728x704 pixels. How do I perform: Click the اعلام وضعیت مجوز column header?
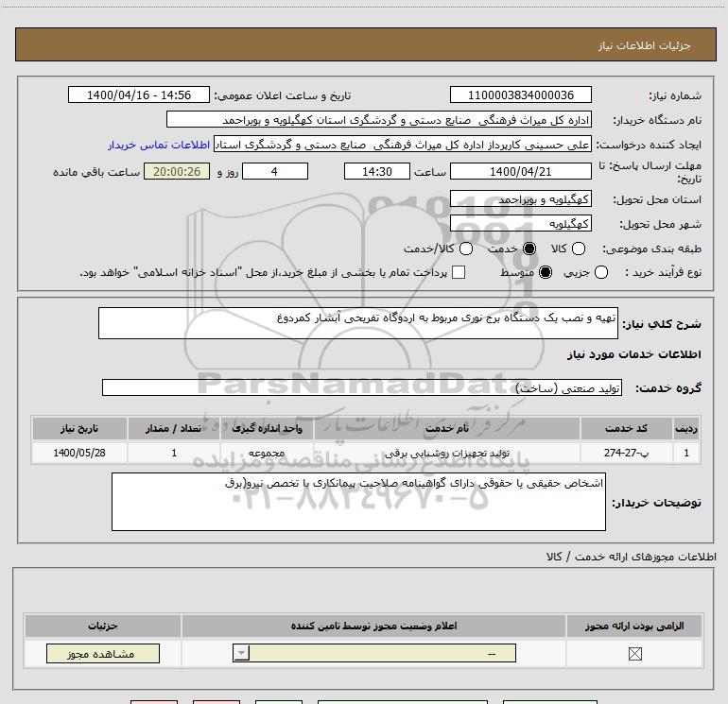(373, 626)
